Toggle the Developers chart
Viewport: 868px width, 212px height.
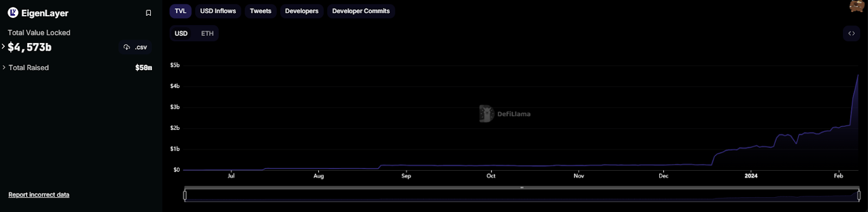(302, 11)
